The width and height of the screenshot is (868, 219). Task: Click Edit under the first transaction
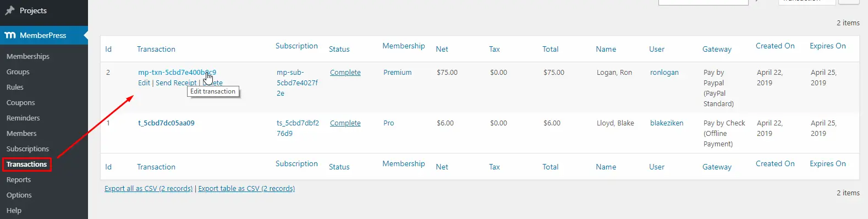click(x=144, y=83)
